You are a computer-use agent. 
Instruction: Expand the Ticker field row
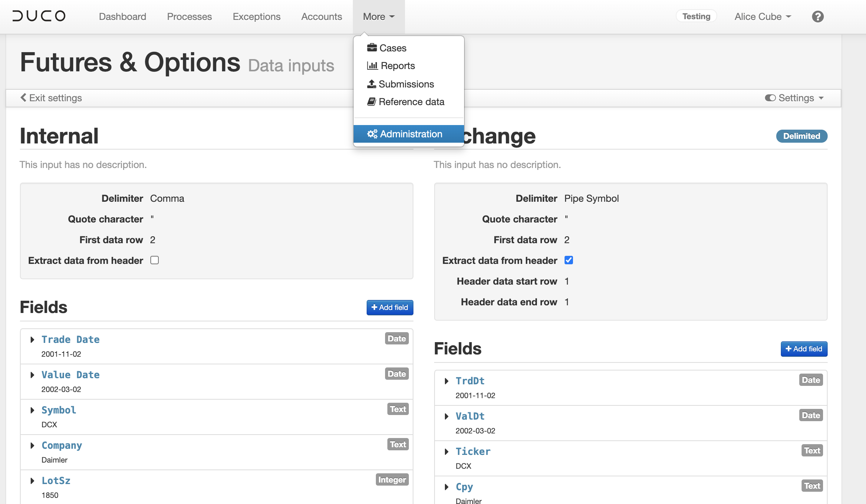tap(446, 451)
